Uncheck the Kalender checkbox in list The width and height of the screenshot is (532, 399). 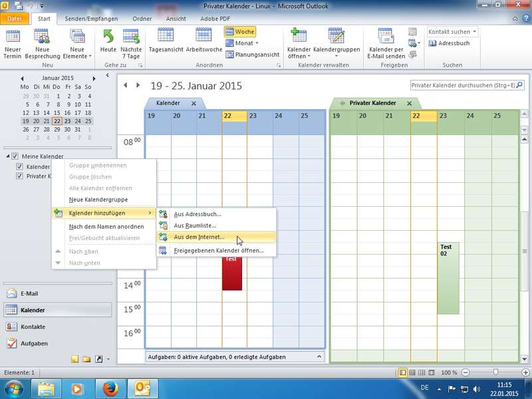click(20, 167)
